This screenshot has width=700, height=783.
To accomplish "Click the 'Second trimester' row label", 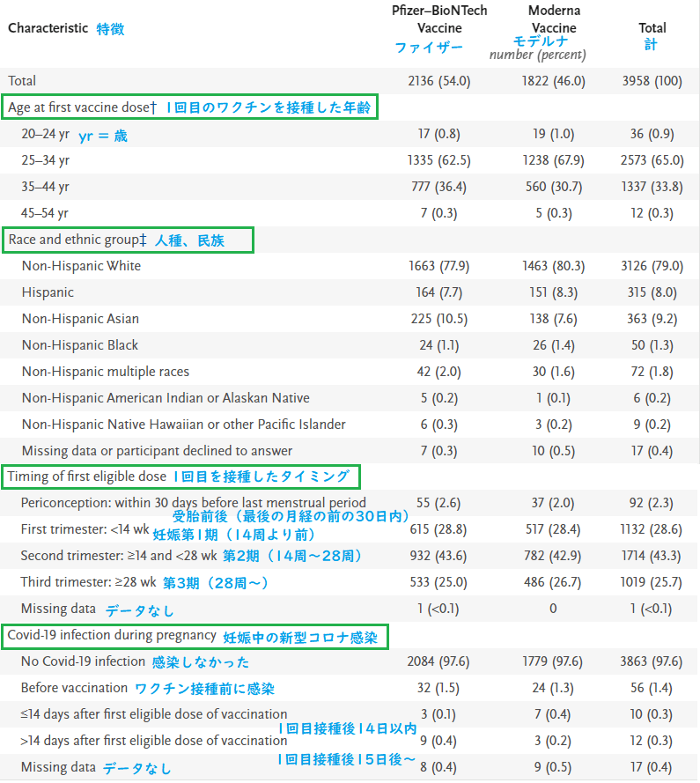I will click(x=119, y=556).
